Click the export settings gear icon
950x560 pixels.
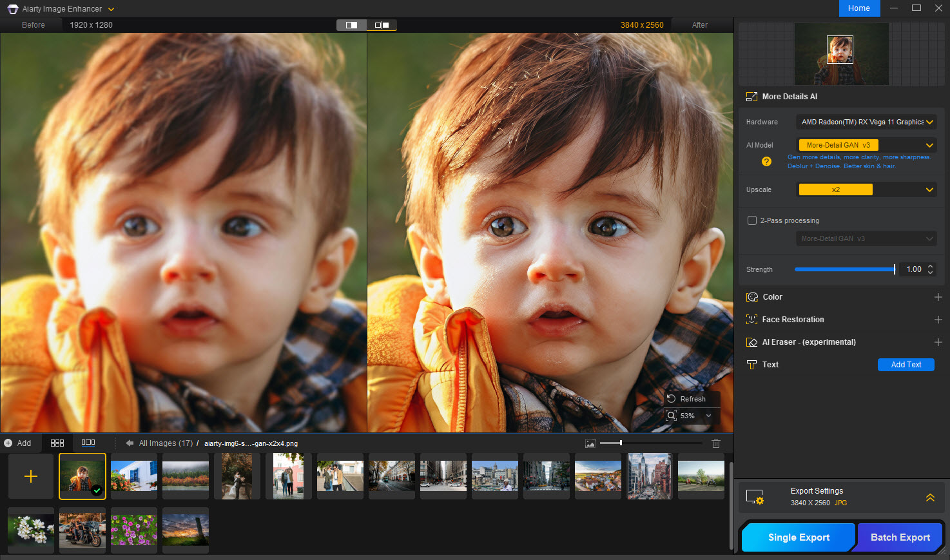pyautogui.click(x=755, y=497)
